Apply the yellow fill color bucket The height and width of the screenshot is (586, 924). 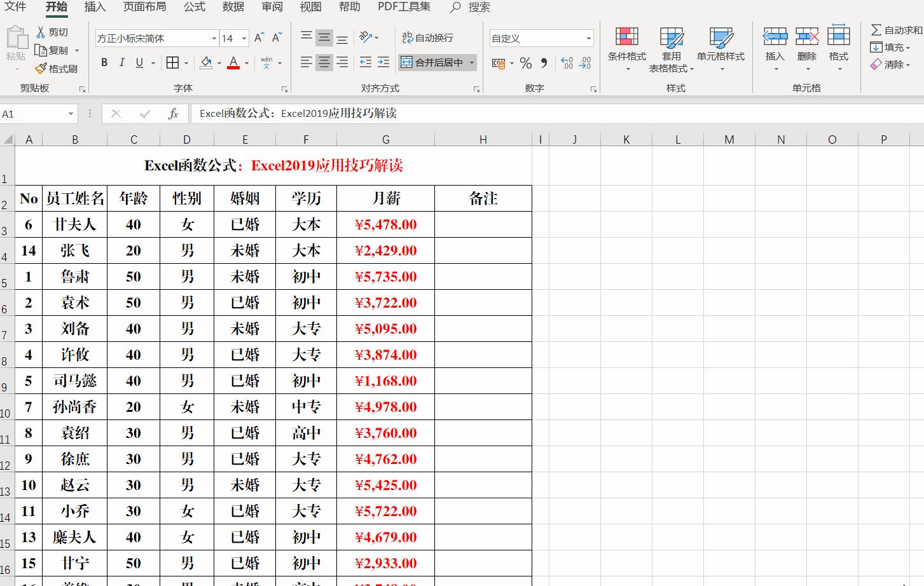click(206, 62)
